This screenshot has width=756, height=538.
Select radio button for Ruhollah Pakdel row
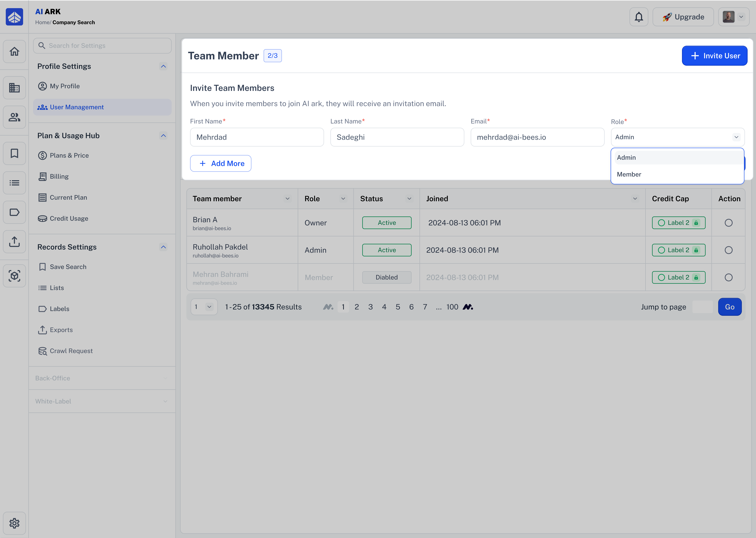729,250
